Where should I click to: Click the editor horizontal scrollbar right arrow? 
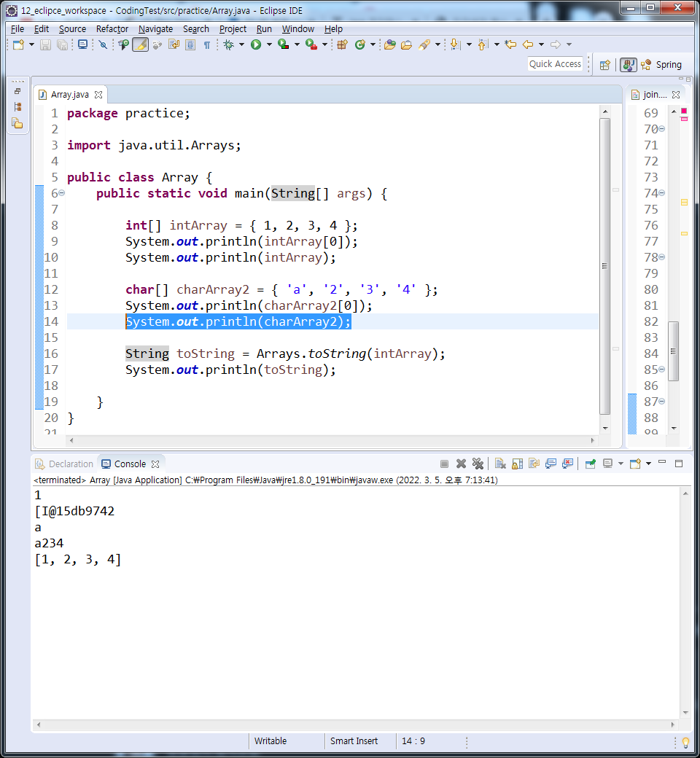tap(593, 440)
